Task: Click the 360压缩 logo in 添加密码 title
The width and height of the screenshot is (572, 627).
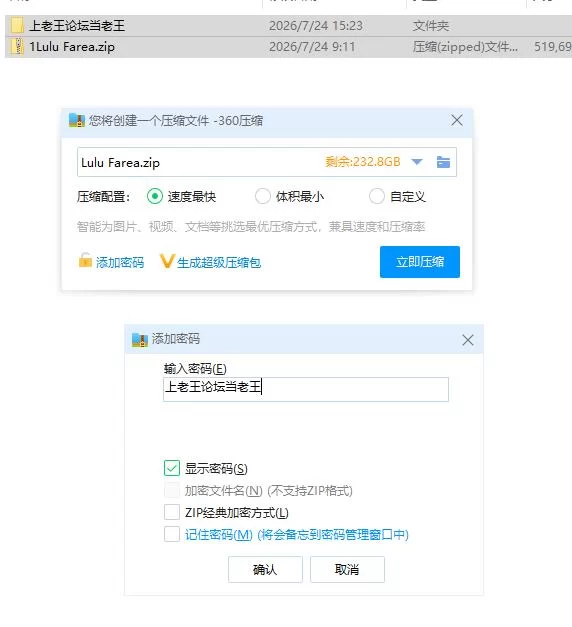Action: click(x=140, y=339)
